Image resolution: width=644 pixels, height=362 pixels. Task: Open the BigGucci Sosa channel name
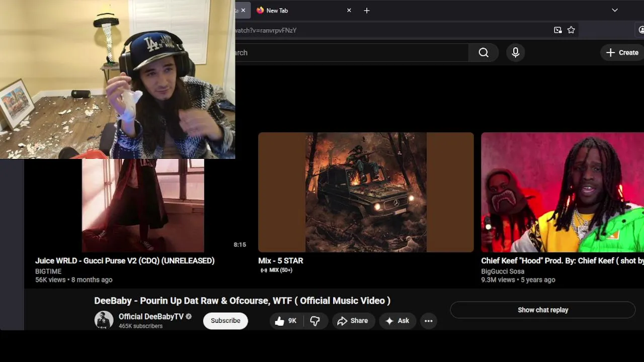(503, 271)
